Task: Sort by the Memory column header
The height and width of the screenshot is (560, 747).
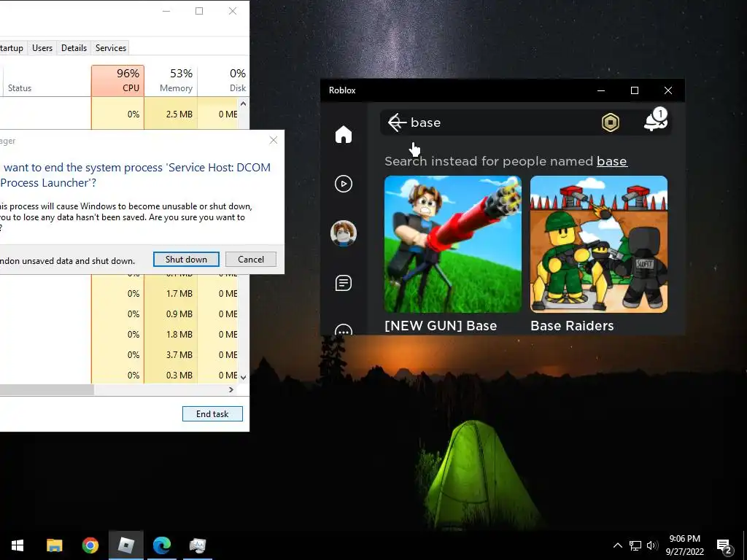Action: [171, 80]
